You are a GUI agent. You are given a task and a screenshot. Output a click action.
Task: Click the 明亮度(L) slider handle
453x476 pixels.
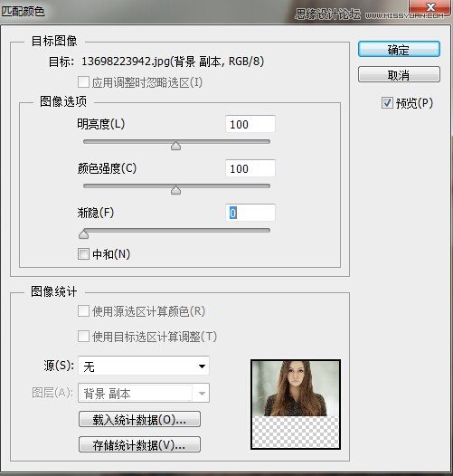pyautogui.click(x=175, y=146)
